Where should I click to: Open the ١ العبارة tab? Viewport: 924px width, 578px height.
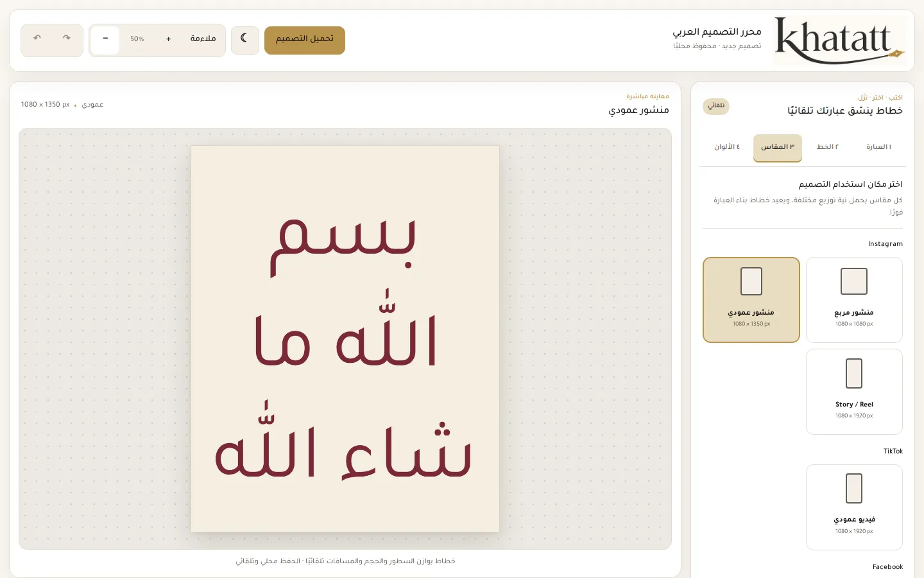coord(878,147)
